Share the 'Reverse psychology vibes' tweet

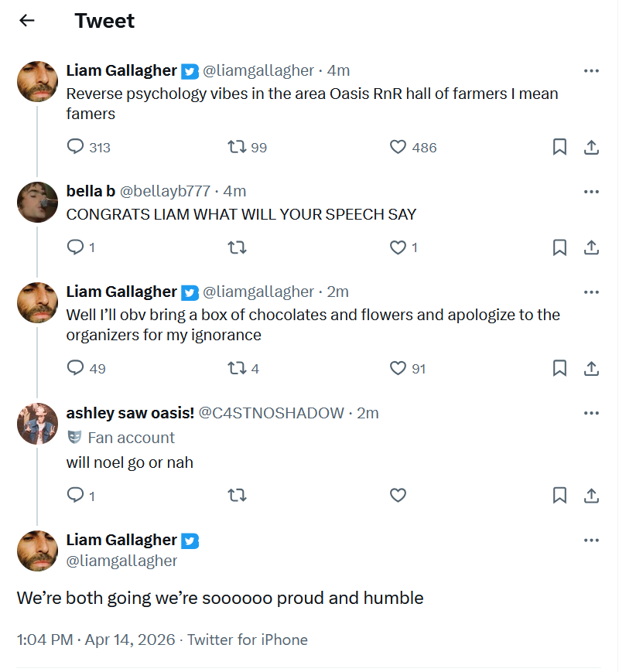591,147
